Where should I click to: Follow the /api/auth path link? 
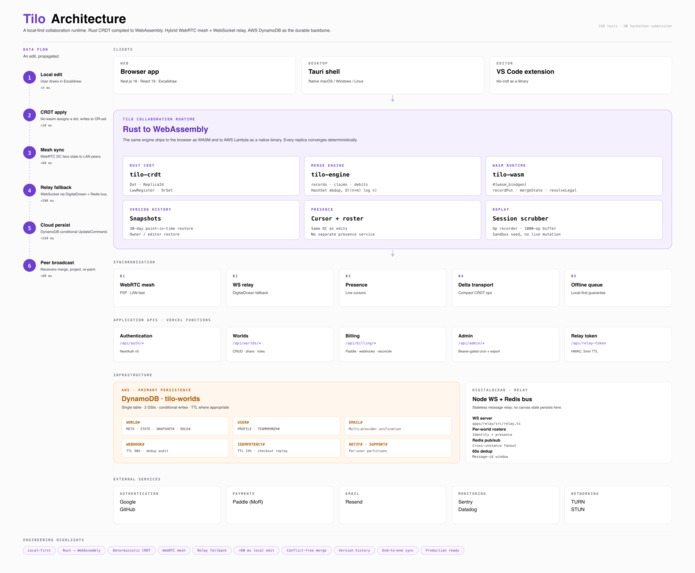(132, 343)
